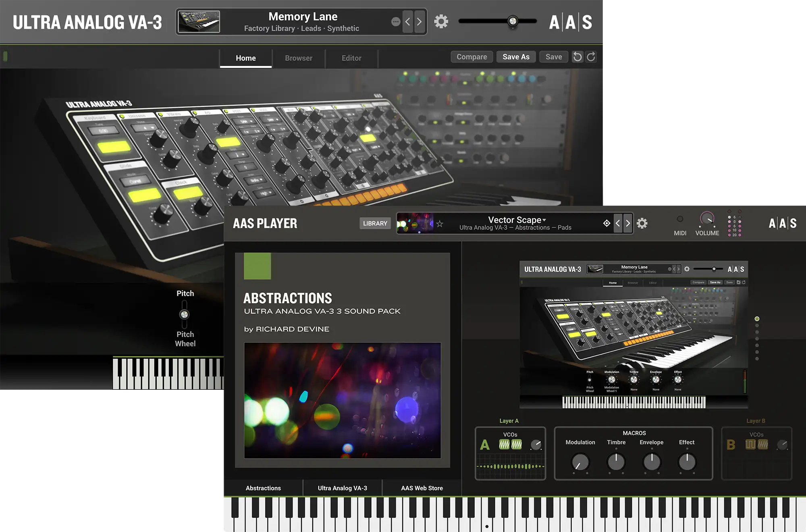Click the Pitch wheel slider control
Screen dimensions: 806x532
(x=184, y=314)
